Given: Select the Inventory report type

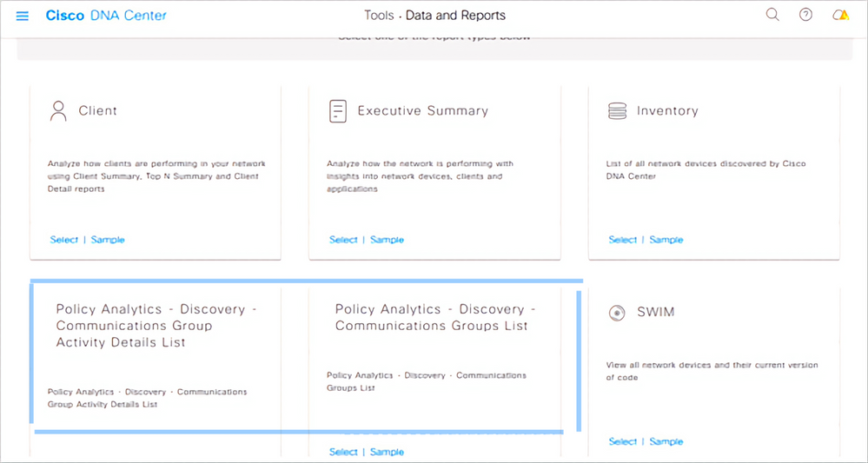Looking at the screenshot, I should [623, 240].
